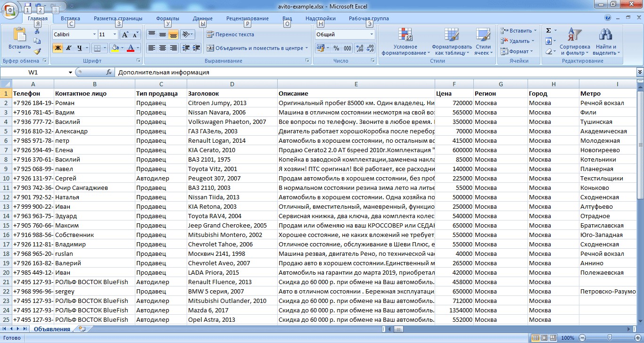Viewport: 644px width, 343px height.
Task: Toggle top vertical alignment
Action: pyautogui.click(x=152, y=34)
